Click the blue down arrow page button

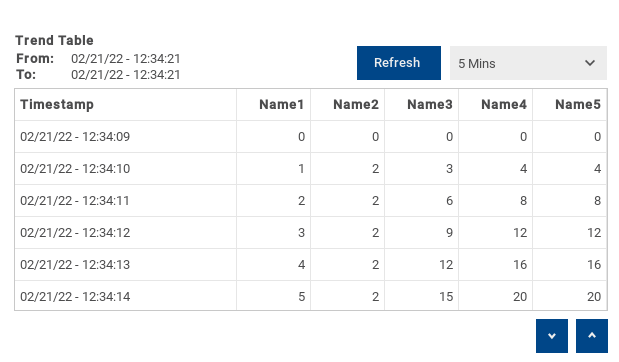click(x=552, y=336)
